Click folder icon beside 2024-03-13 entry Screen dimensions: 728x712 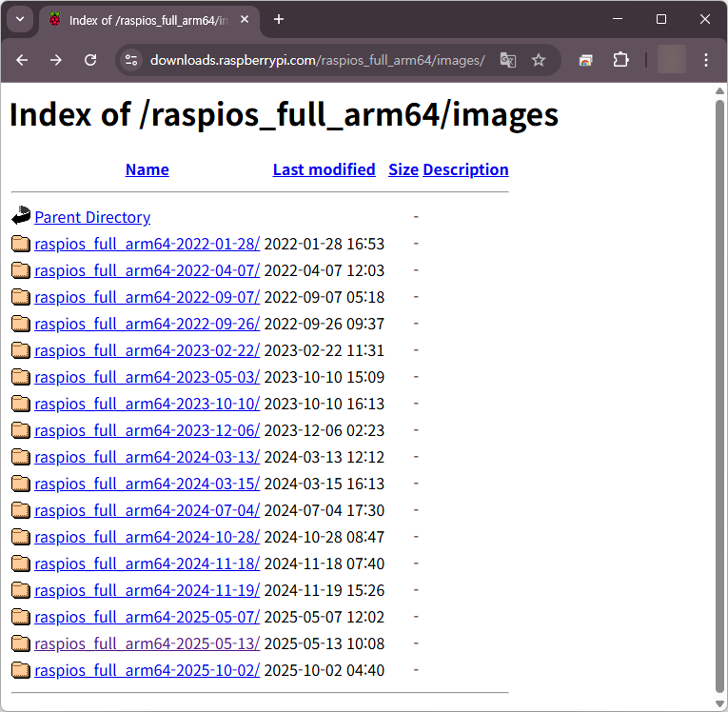(x=21, y=457)
